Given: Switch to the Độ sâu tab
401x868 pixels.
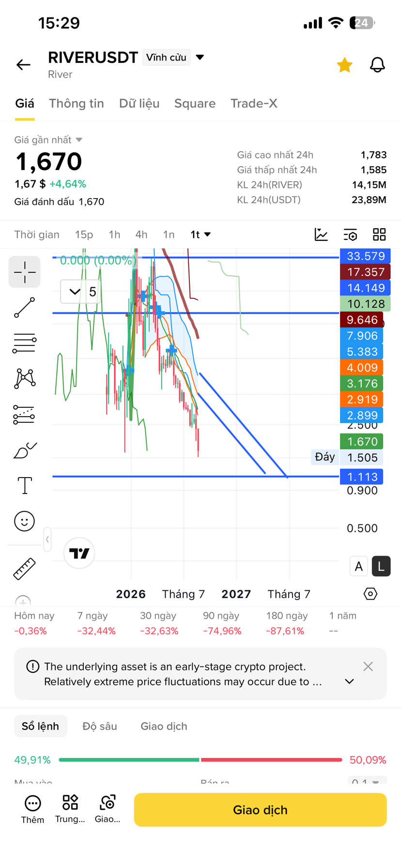Looking at the screenshot, I should pos(100,726).
